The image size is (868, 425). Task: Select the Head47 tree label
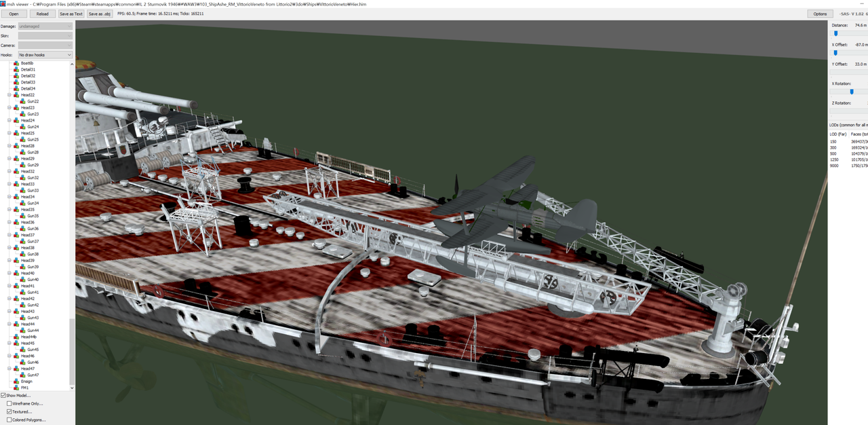27,369
